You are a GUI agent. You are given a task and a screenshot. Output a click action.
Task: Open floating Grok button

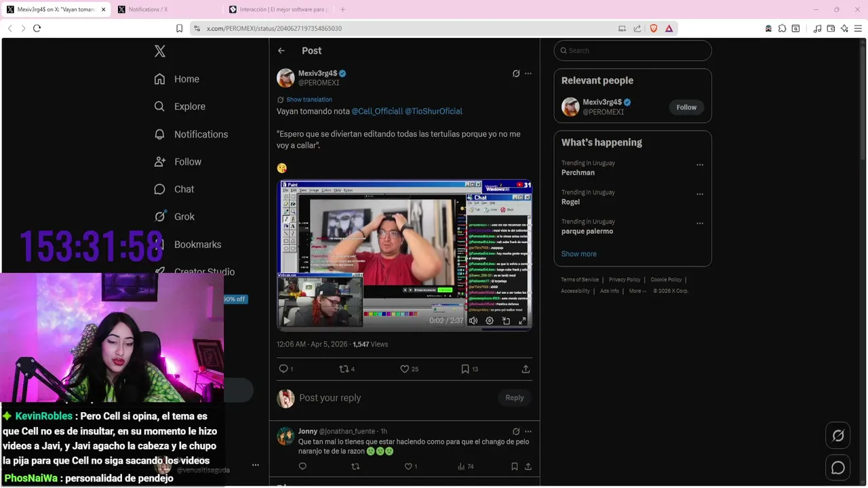(x=838, y=436)
